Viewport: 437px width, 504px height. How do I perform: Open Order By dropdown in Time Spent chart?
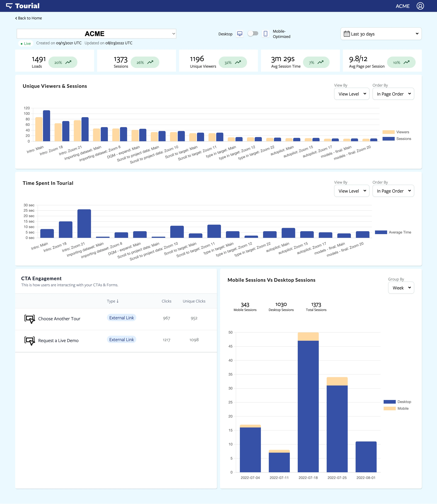[393, 191]
